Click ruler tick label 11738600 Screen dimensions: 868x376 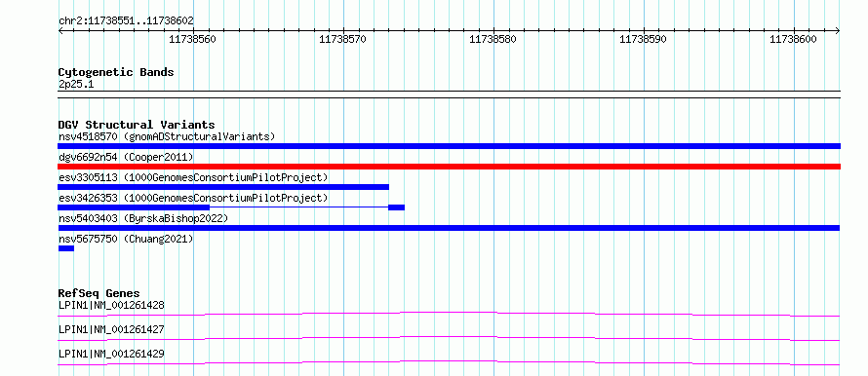pyautogui.click(x=793, y=39)
